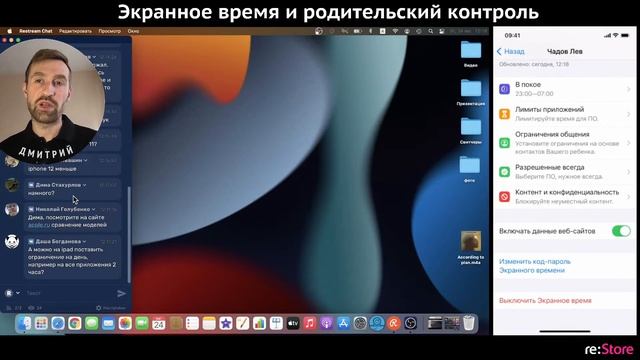Viewport: 640px width, 360px height.
Task: Follow apple.ru link in chat message
Action: (39, 225)
